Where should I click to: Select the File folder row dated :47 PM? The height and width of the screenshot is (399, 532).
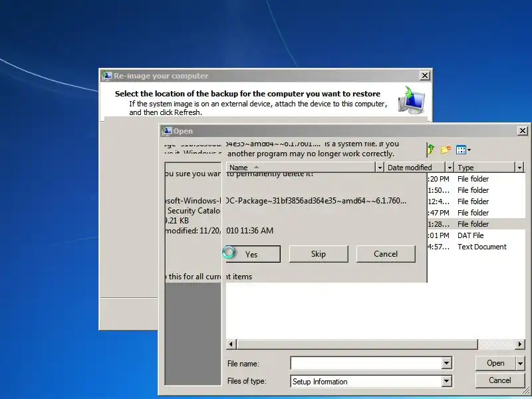pos(476,213)
